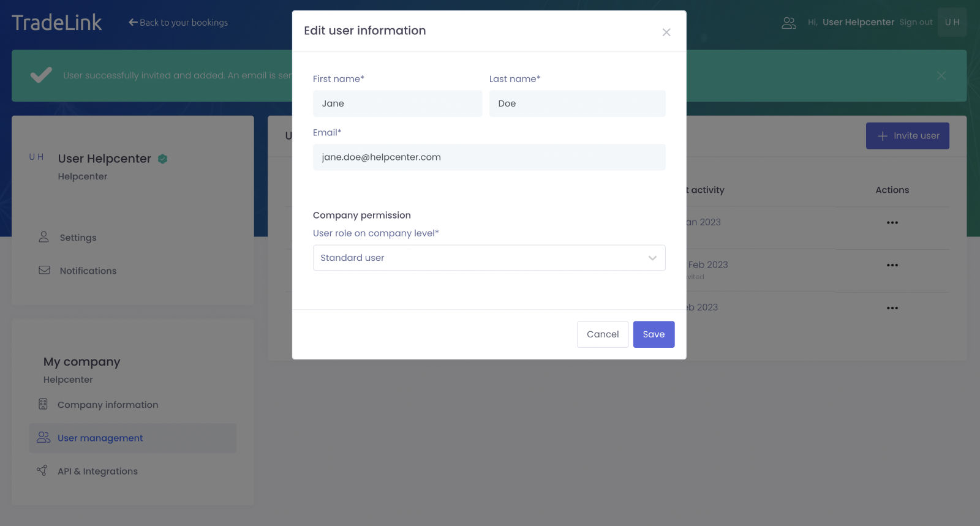Open Notifications in the sidebar
Image resolution: width=980 pixels, height=526 pixels.
pos(88,271)
